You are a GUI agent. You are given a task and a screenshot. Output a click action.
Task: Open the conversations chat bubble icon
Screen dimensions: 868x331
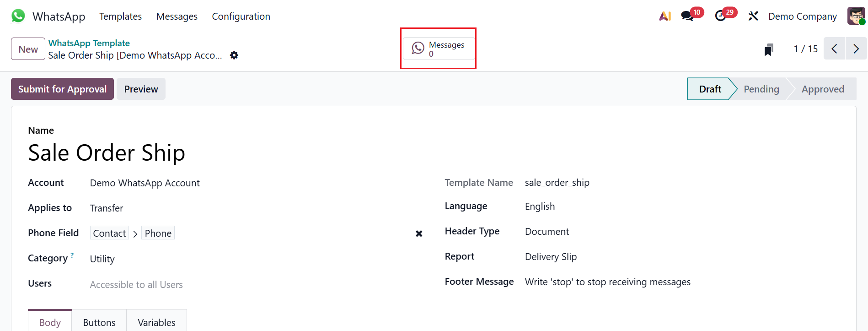click(x=687, y=16)
